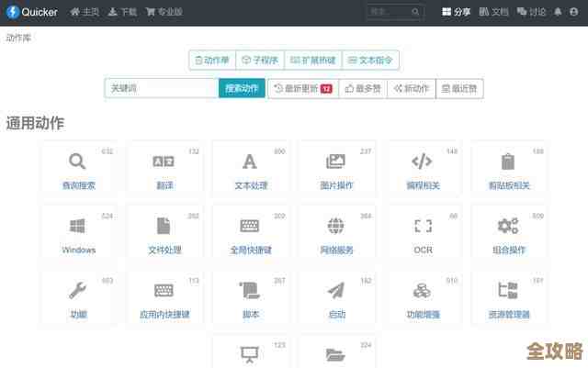Open the notifications bell icon
This screenshot has width=588, height=368.
(x=558, y=12)
